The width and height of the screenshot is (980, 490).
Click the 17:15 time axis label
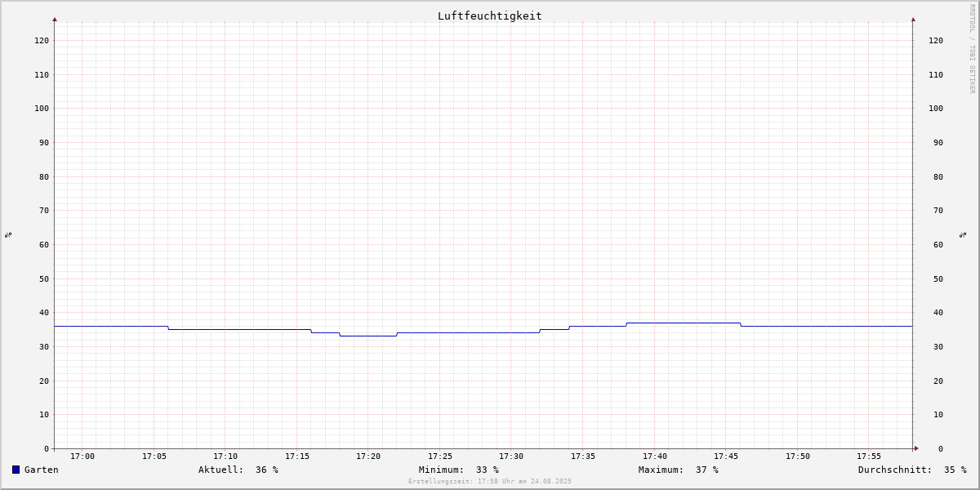coord(297,457)
